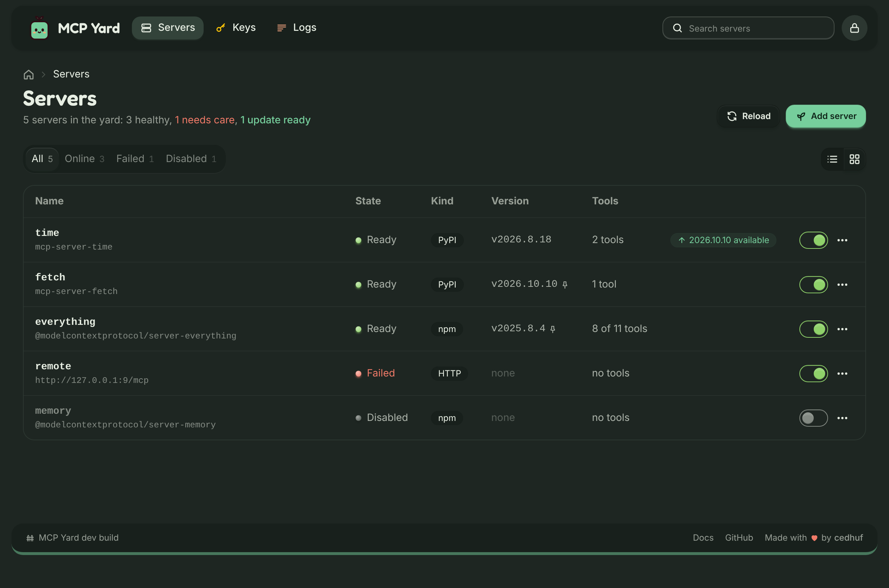This screenshot has height=588, width=889.
Task: Click the 1 update ready text
Action: (275, 120)
